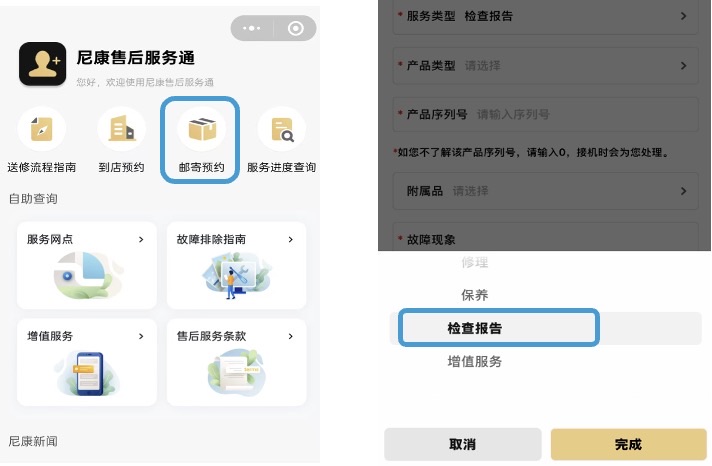Expand the 附属品 accessories dropdown

[x=545, y=190]
